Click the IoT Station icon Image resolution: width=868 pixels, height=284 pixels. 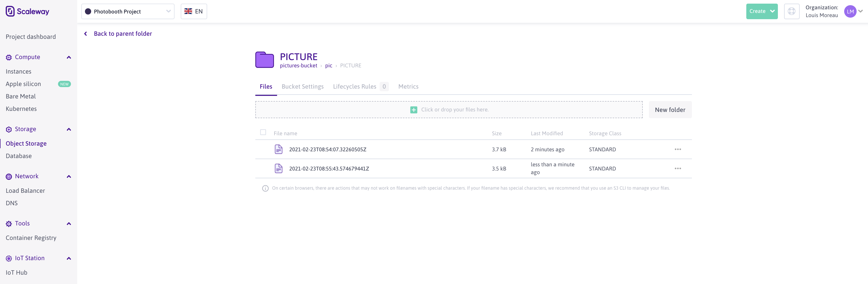coord(9,258)
